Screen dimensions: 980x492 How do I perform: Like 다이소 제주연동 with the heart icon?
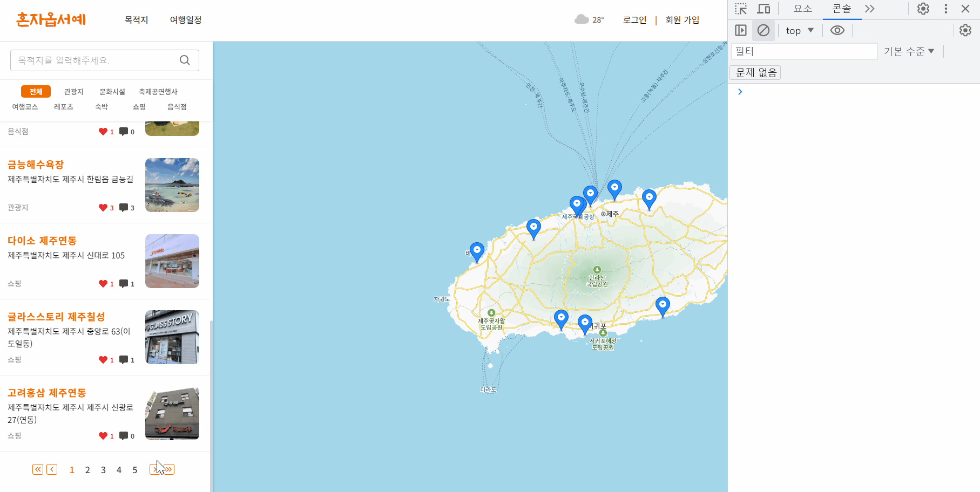point(103,284)
